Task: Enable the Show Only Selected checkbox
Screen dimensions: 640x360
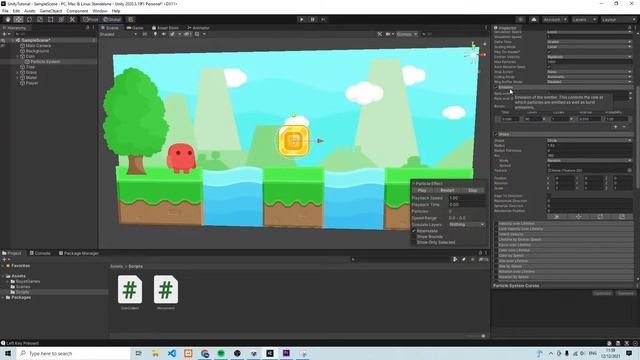Action: point(414,242)
